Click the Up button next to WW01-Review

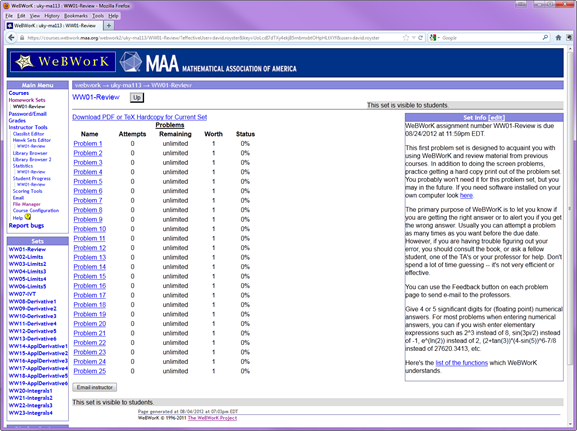[137, 98]
